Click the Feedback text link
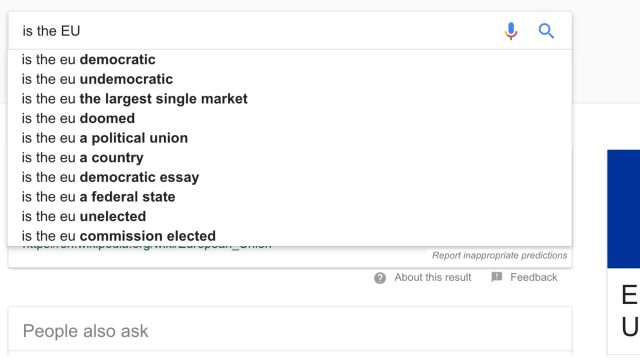This screenshot has height=360, width=640. 533,278
